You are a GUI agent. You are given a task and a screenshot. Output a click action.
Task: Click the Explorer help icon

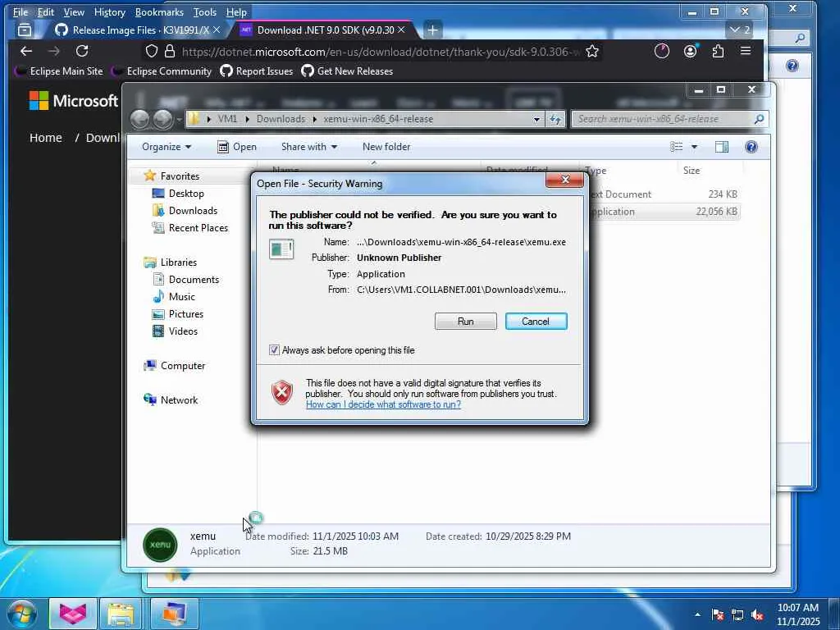(751, 147)
